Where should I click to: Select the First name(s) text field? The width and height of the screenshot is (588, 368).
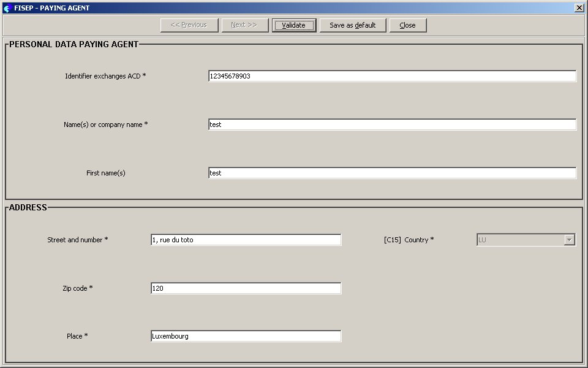392,173
